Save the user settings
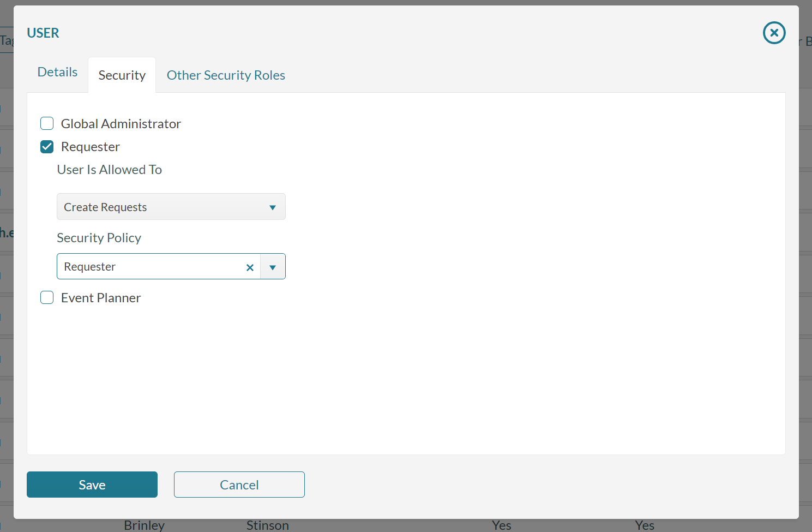The image size is (812, 532). [x=92, y=485]
